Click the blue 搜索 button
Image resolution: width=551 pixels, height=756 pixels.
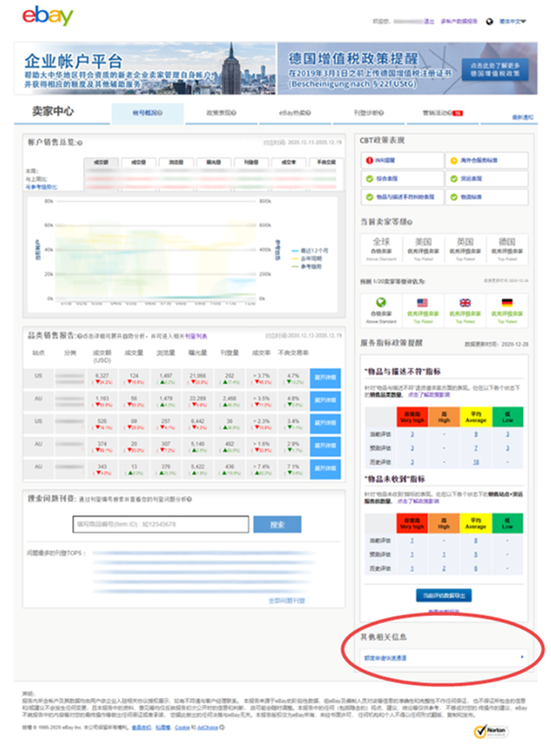(x=277, y=524)
